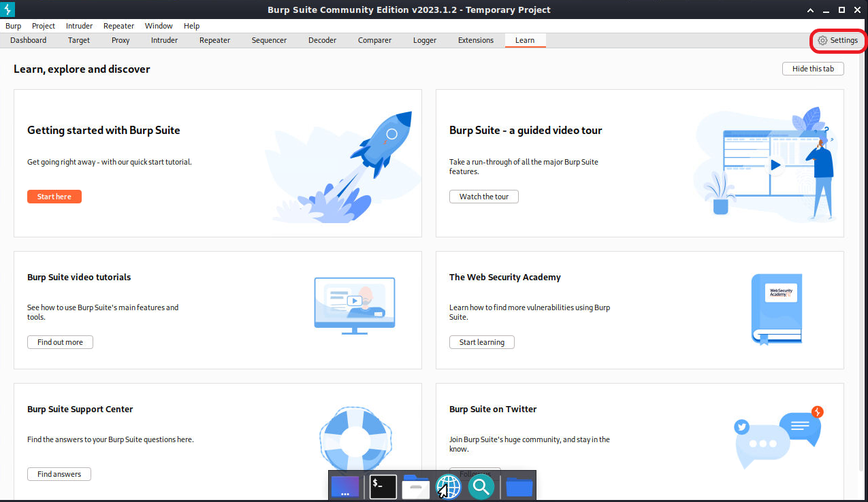
Task: Open the file manager drawer dock icon
Action: pos(416,486)
